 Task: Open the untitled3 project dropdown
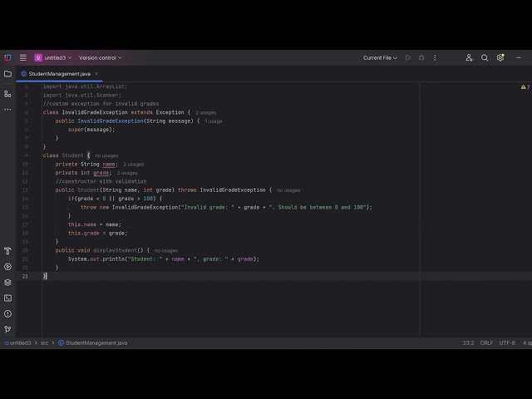[53, 57]
